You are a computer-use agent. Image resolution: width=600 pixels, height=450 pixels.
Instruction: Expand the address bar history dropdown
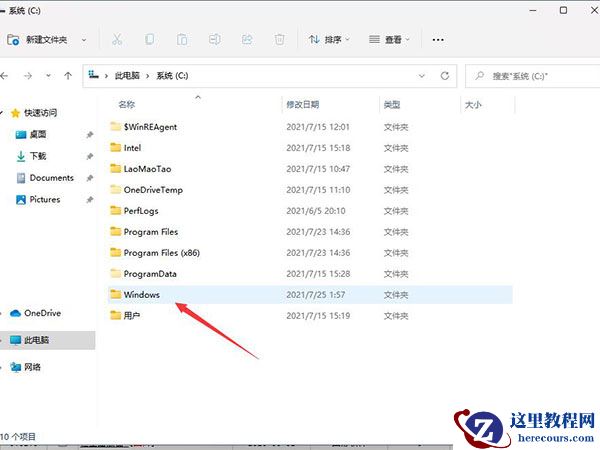(x=422, y=76)
